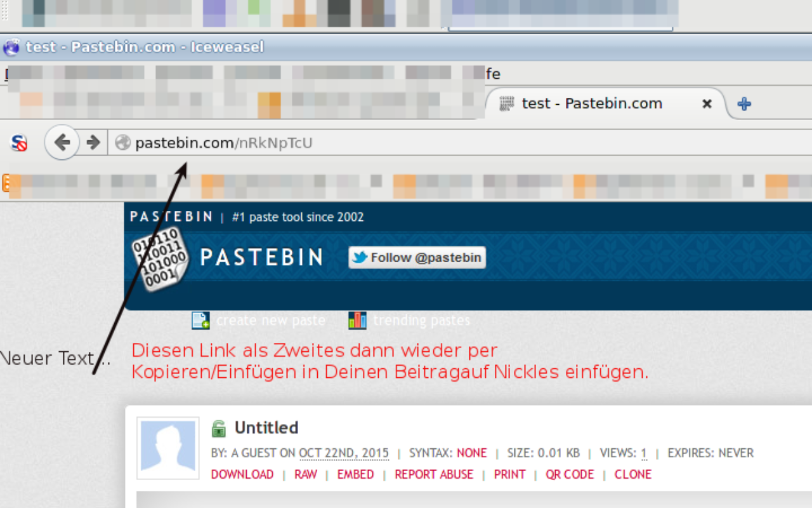Click the globe site identity icon
The height and width of the screenshot is (508, 812).
point(122,143)
